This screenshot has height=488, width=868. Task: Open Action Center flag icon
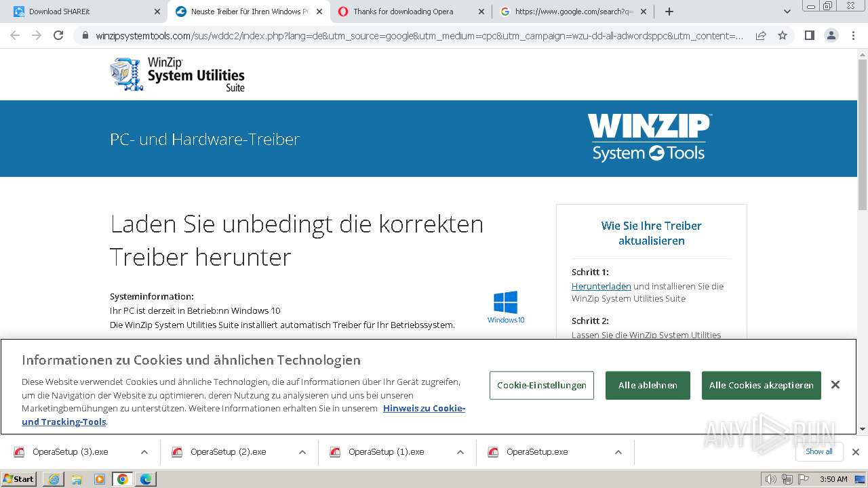coord(802,479)
